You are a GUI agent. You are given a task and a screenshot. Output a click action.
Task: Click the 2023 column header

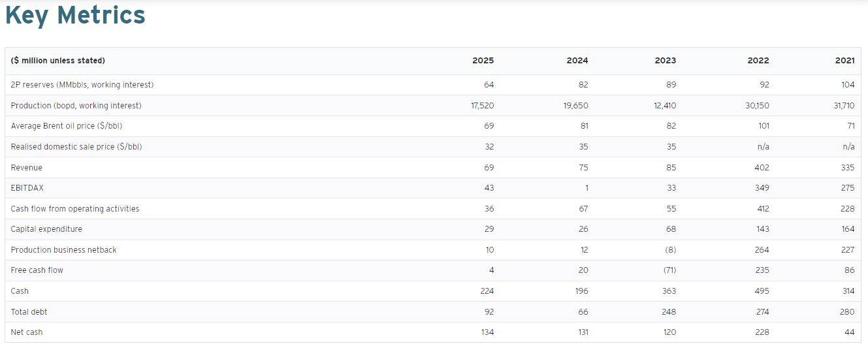coord(665,61)
